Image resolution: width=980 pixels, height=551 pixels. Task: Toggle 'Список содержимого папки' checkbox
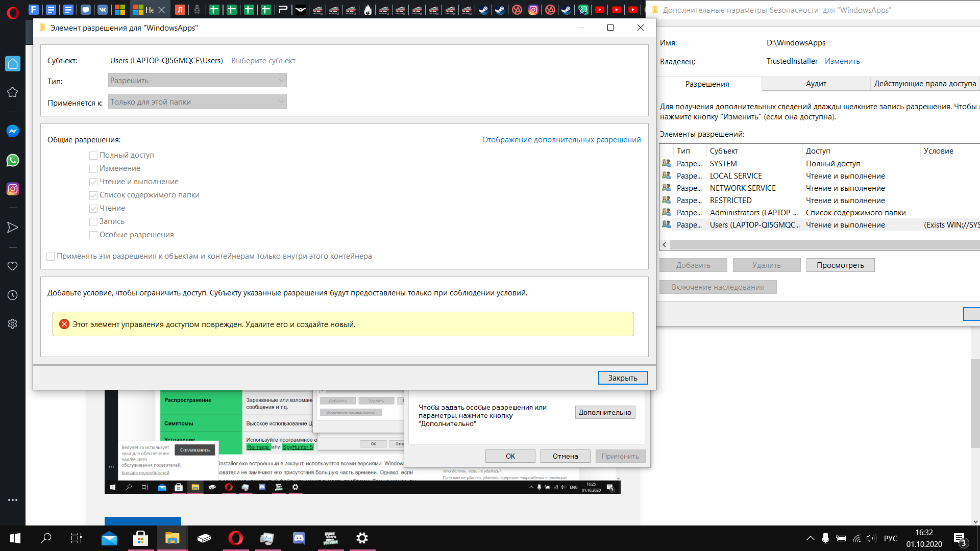(93, 195)
